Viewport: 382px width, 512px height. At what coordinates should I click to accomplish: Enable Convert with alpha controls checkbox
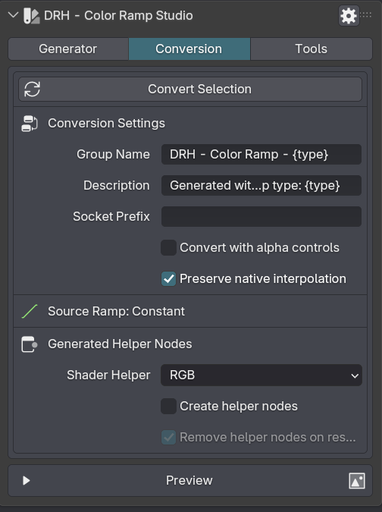[169, 248]
